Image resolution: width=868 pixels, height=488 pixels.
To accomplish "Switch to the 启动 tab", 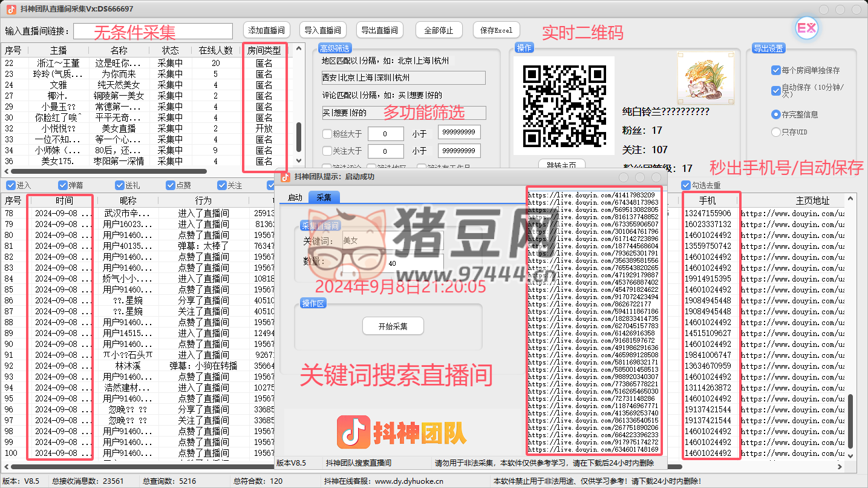I will point(295,197).
